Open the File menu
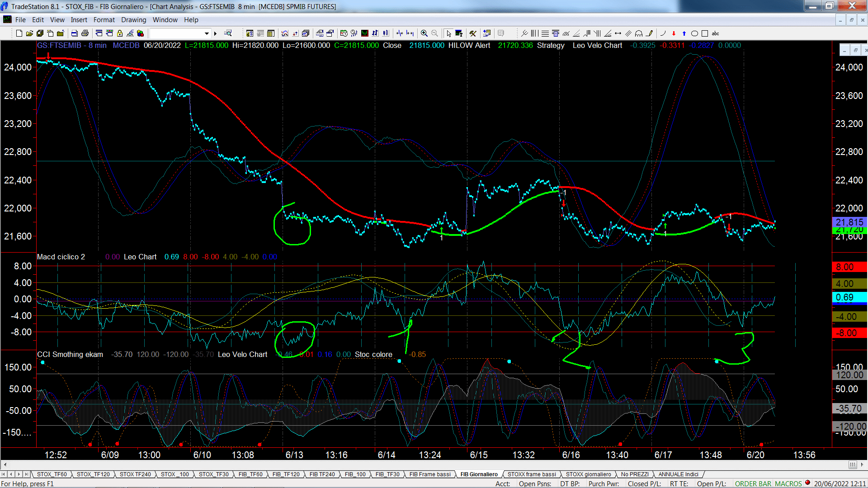Viewport: 868px width, 488px height. pyautogui.click(x=20, y=20)
